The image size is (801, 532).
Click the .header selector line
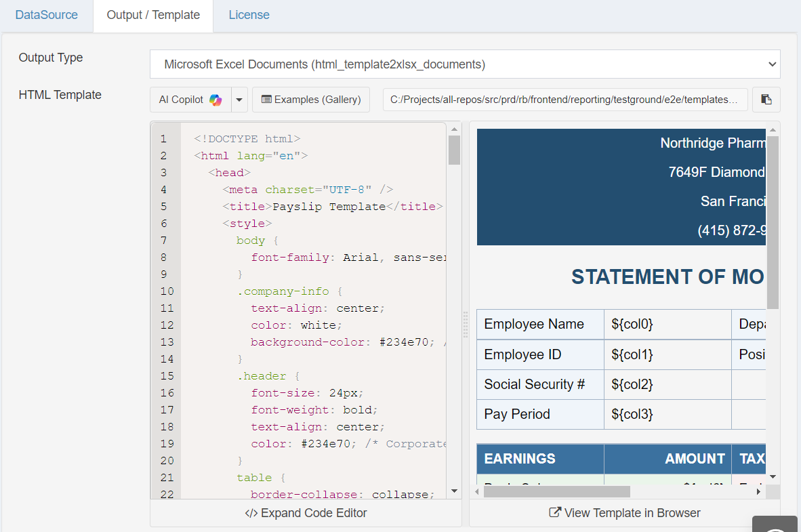pyautogui.click(x=268, y=376)
